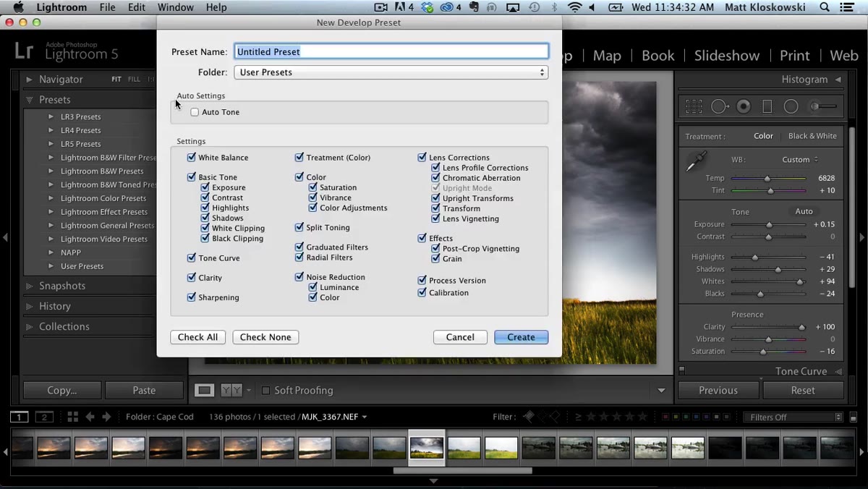Select main window display 1 icon
Screen dimensions: 868x489
pyautogui.click(x=19, y=417)
